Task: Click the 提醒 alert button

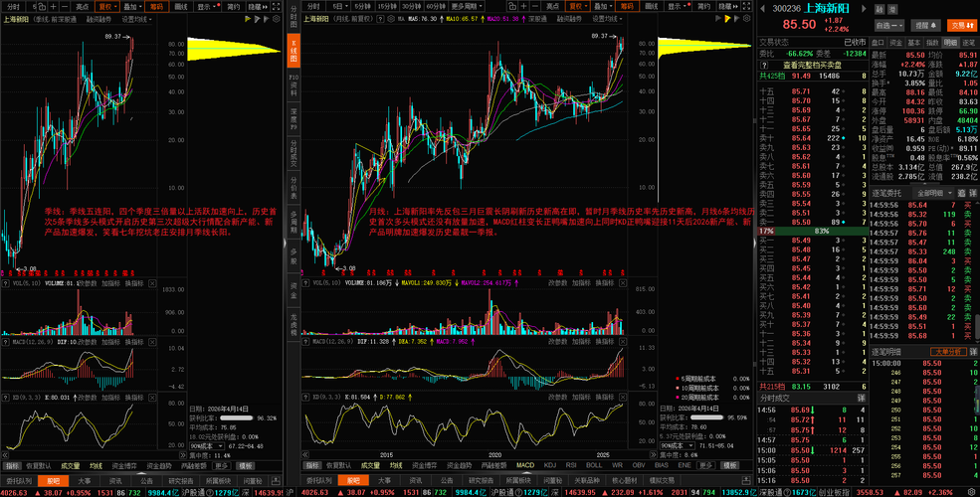Action: (x=925, y=26)
